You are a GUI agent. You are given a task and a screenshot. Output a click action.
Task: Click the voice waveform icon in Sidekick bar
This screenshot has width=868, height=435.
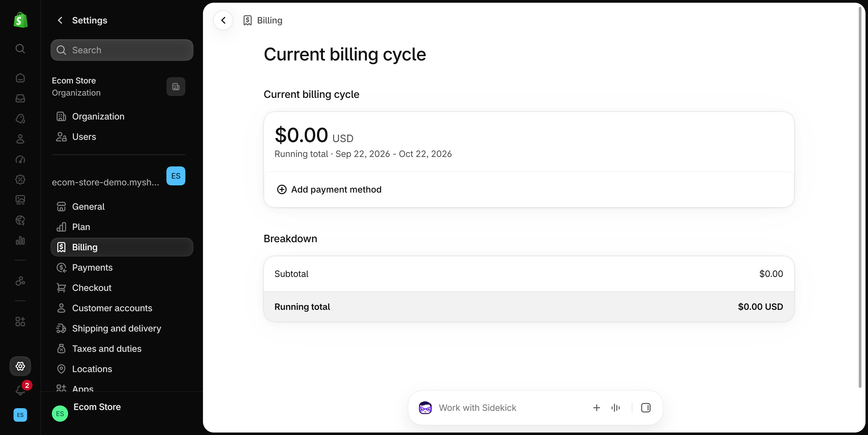616,408
